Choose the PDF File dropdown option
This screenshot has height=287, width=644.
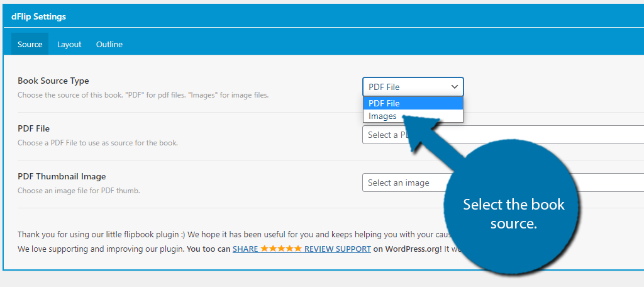click(x=413, y=103)
